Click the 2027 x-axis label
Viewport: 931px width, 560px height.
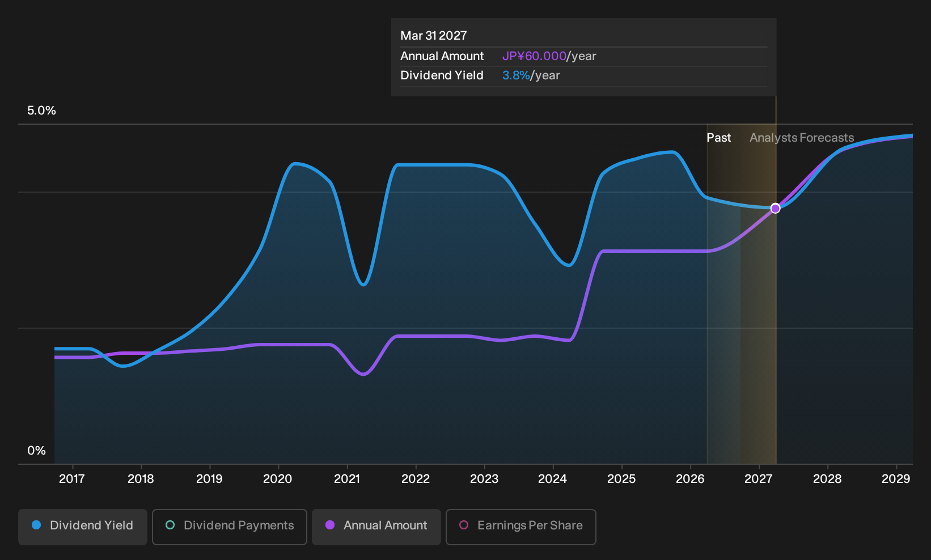(758, 479)
